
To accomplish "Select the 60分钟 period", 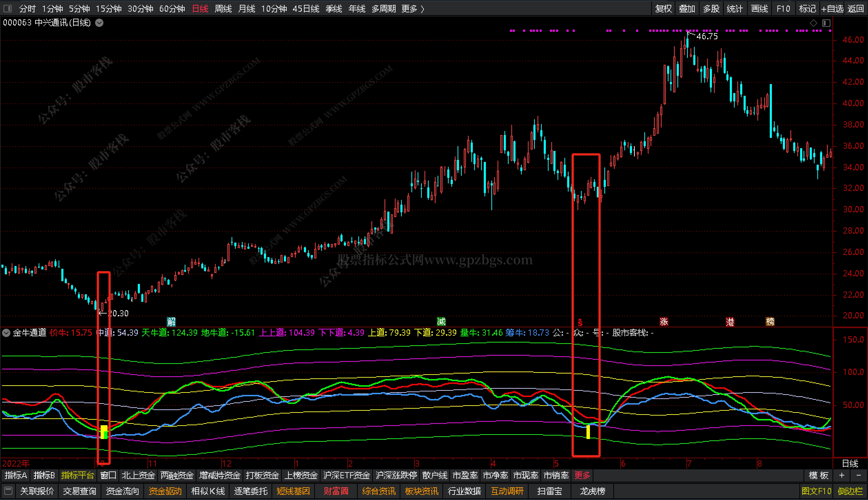I will tap(172, 9).
